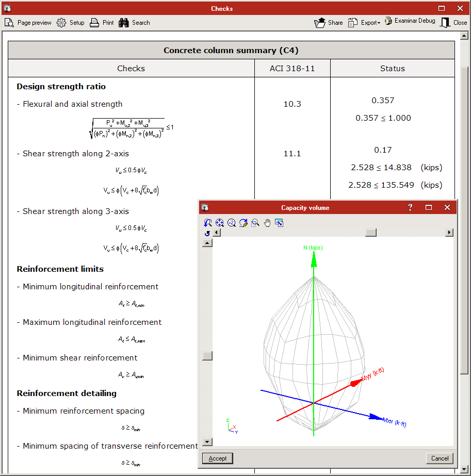The image size is (471, 476).
Task: Search within the report
Action: 134,23
